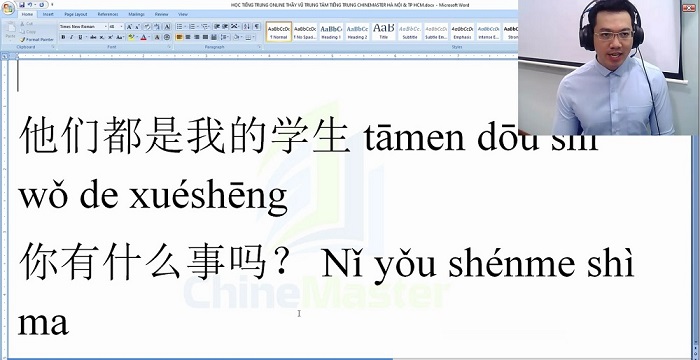The image size is (700, 360).
Task: Open line spacing options
Action: 225,37
